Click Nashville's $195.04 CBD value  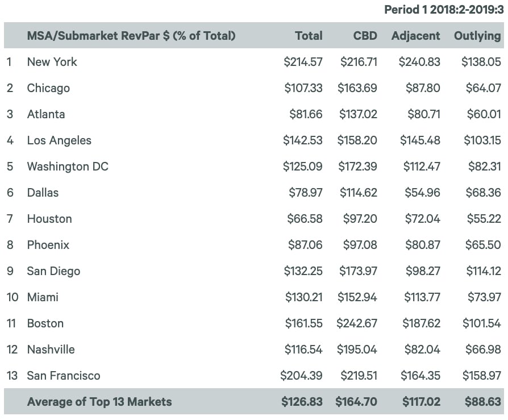pos(357,350)
